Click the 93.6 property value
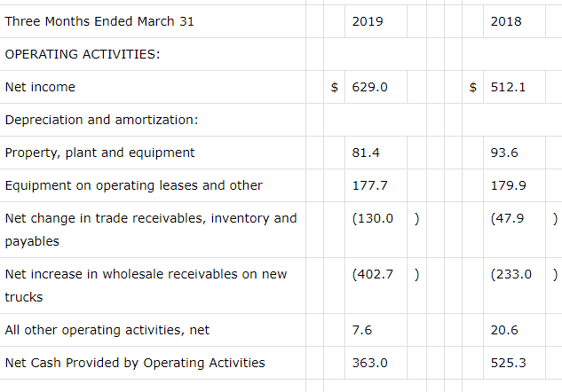562x392 pixels. 504,153
